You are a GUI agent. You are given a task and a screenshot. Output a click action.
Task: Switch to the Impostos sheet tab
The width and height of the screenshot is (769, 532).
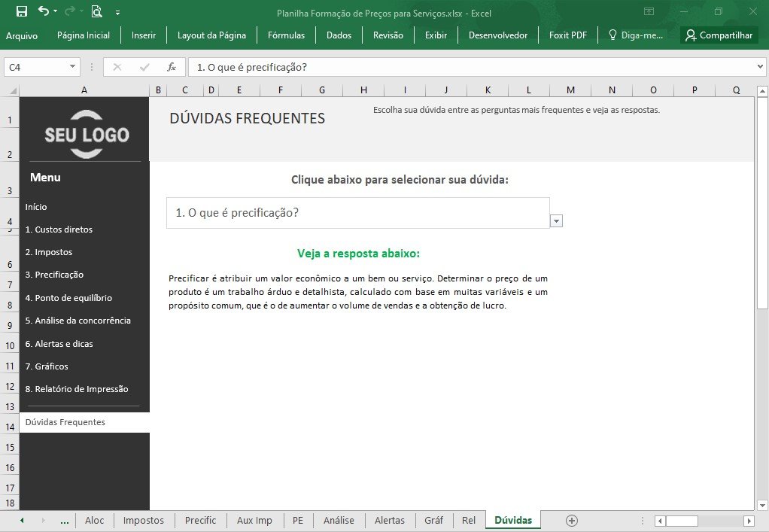coord(144,520)
